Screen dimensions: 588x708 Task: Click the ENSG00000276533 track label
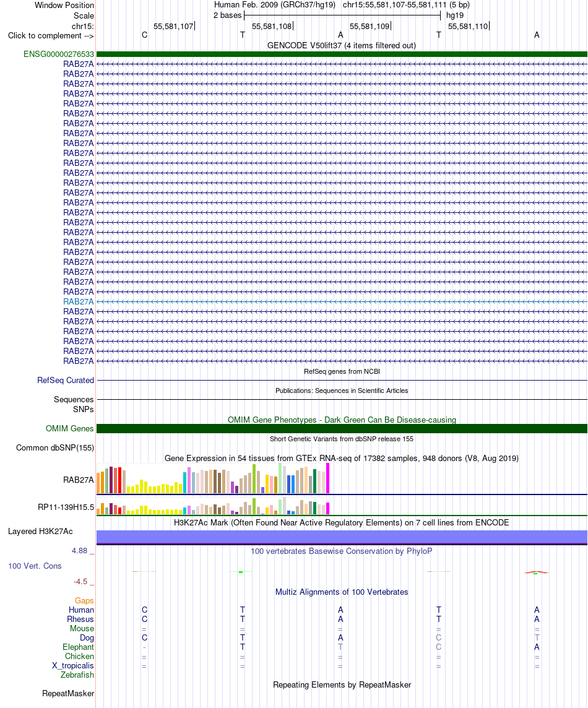tap(59, 54)
